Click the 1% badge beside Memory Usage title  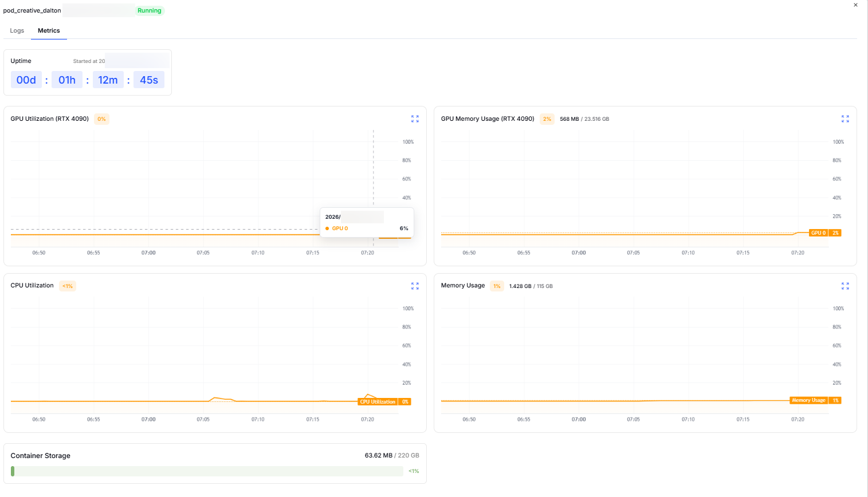tap(497, 286)
